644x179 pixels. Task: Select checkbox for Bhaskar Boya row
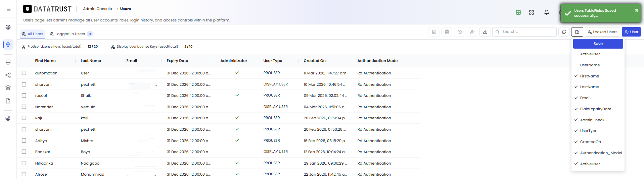(x=24, y=152)
